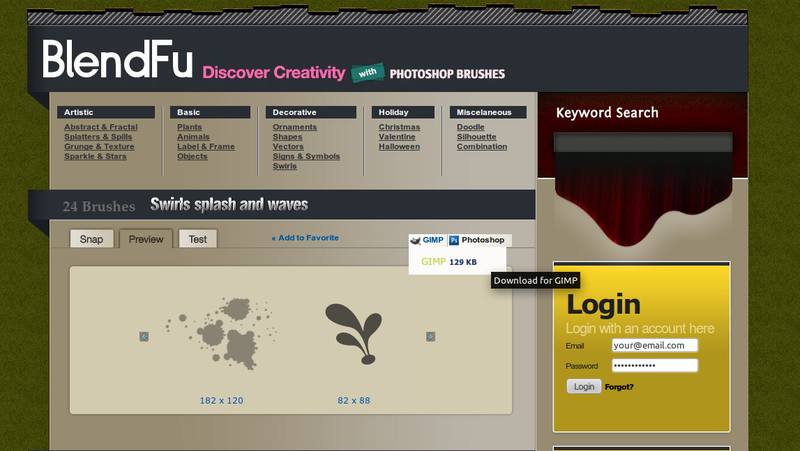Click the Decorative menu header
Viewport: 800px width, 451px height.
[311, 112]
